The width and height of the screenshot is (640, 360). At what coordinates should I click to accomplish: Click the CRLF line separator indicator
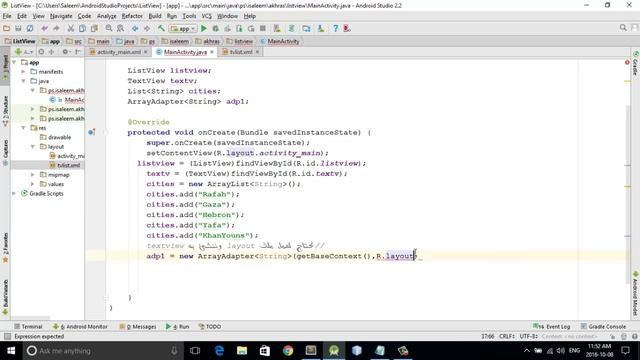pos(507,336)
